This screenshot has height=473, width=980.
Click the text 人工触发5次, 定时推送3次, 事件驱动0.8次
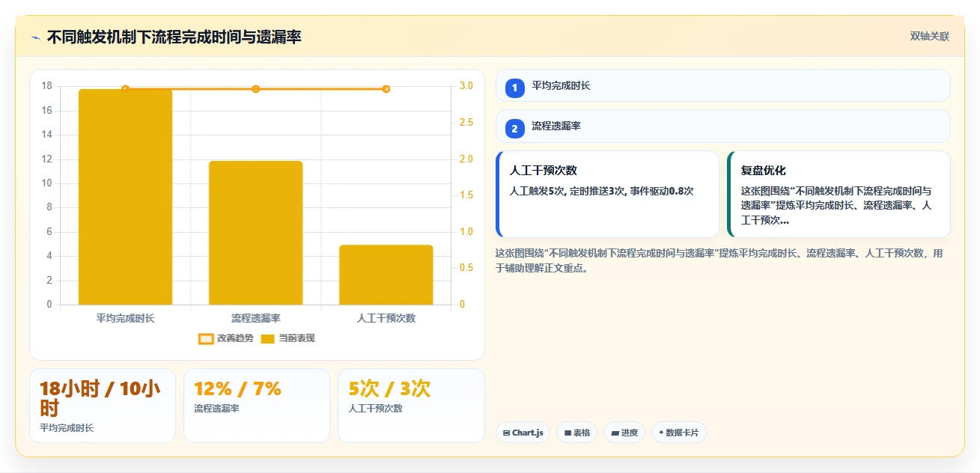(x=602, y=192)
